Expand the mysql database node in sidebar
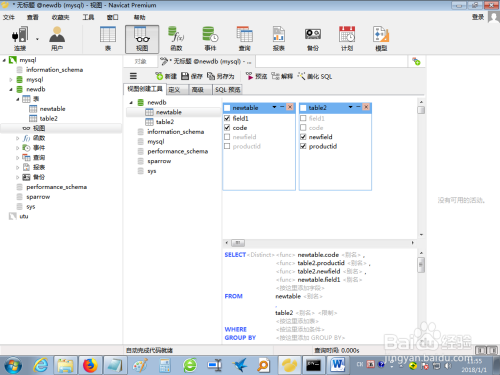 [x=11, y=80]
